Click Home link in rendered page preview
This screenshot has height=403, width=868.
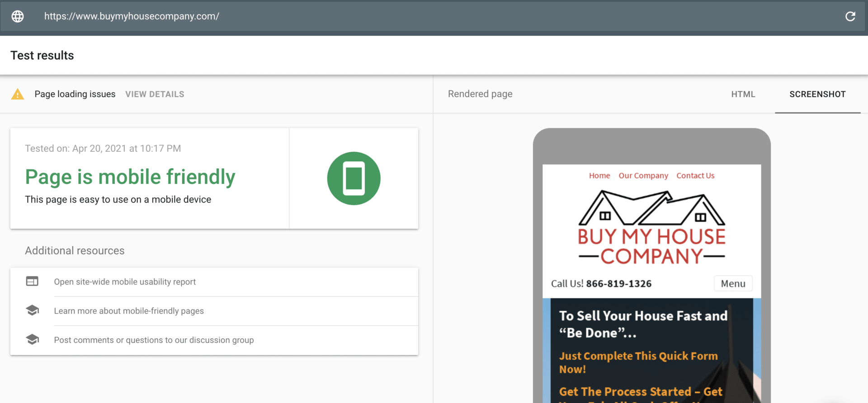(599, 176)
